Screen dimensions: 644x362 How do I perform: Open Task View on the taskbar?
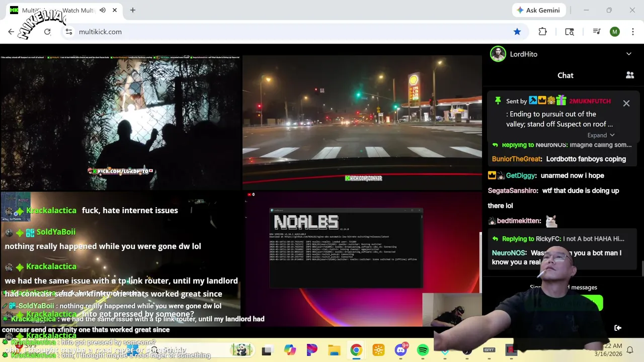tap(267, 350)
